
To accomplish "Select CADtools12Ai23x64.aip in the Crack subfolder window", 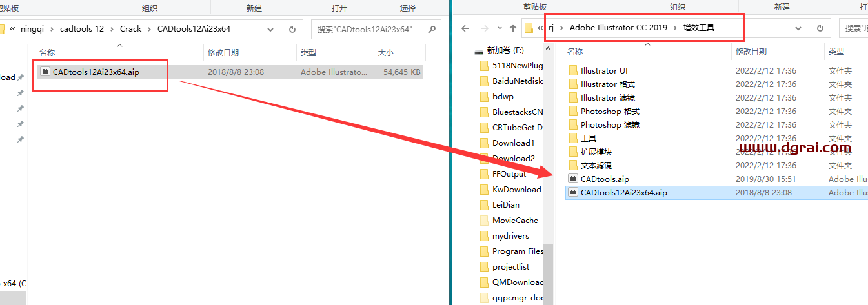I will (x=96, y=72).
